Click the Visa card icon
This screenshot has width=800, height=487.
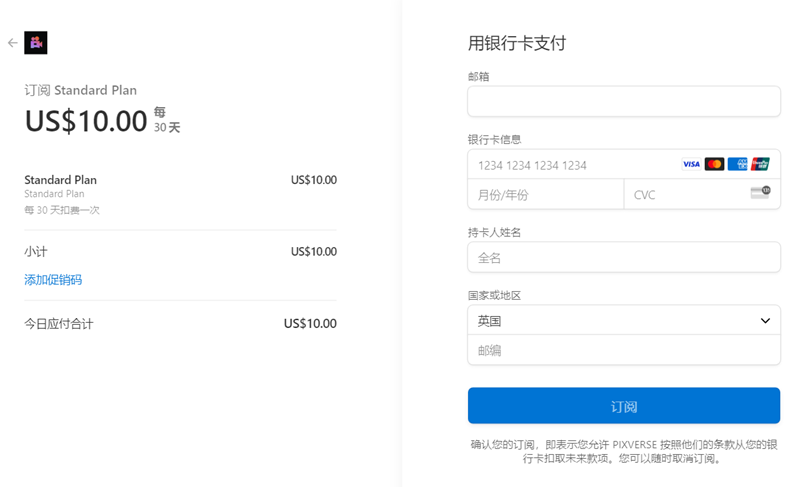point(691,164)
